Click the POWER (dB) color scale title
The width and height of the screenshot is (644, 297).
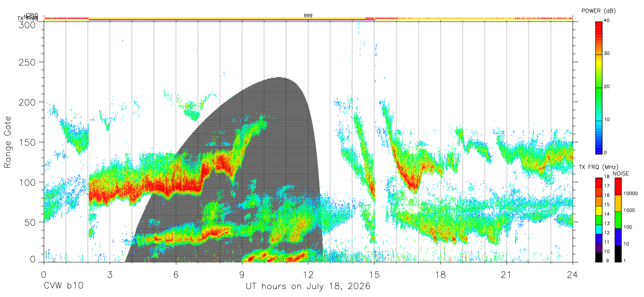(599, 11)
